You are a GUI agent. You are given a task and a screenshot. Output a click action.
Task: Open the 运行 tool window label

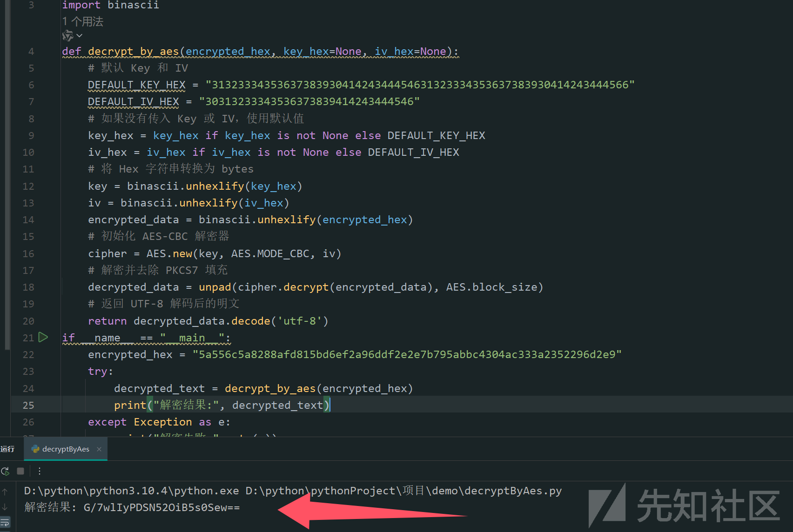coord(7,449)
